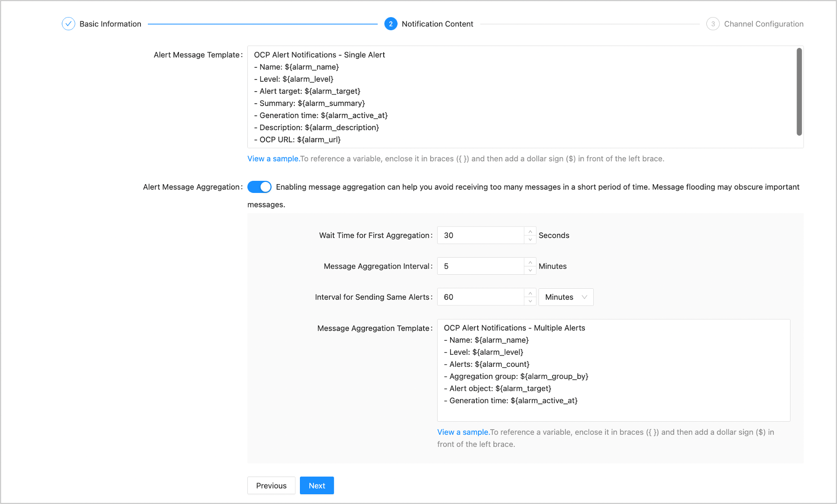Open View a sample link under Aggregation Template
This screenshot has width=837, height=504.
(463, 432)
